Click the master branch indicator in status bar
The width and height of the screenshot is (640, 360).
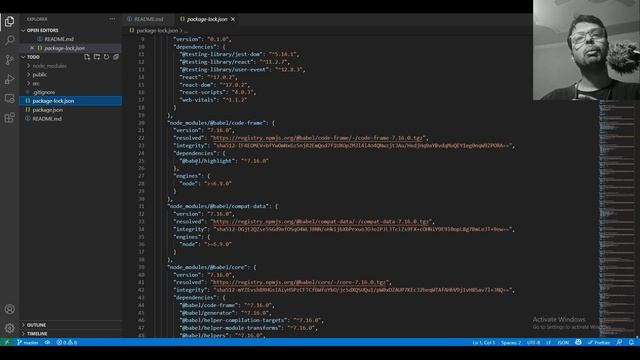tap(28, 342)
